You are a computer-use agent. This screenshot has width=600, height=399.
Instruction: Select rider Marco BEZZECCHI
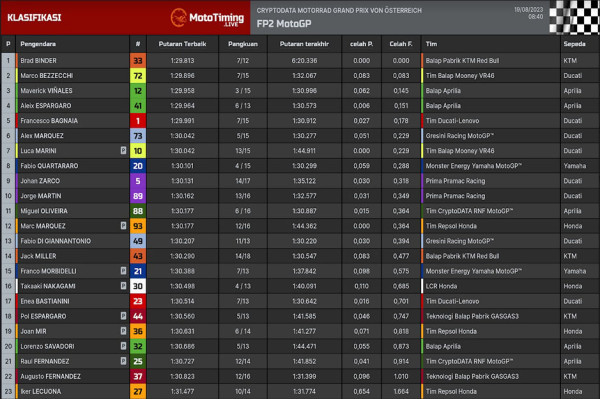[47, 76]
